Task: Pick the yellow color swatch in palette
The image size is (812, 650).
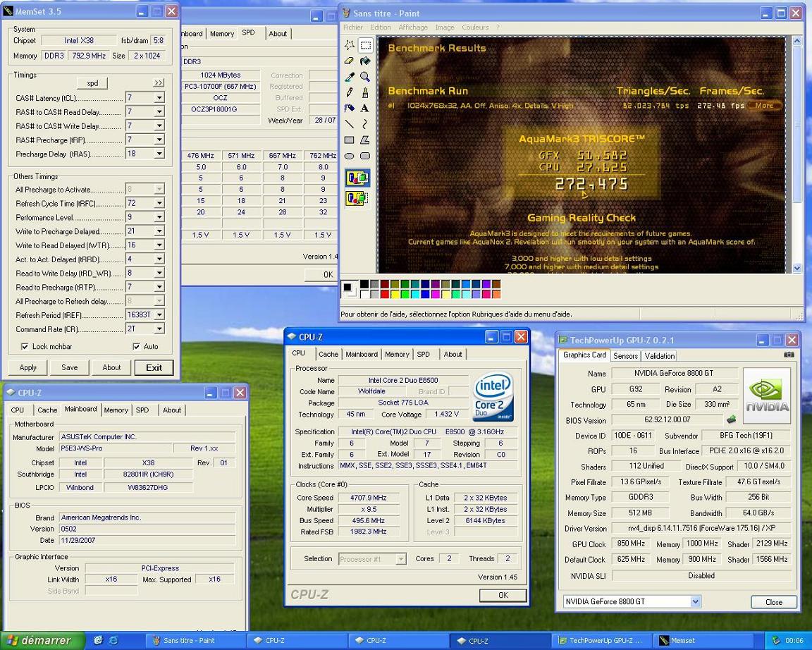Action: 395,294
